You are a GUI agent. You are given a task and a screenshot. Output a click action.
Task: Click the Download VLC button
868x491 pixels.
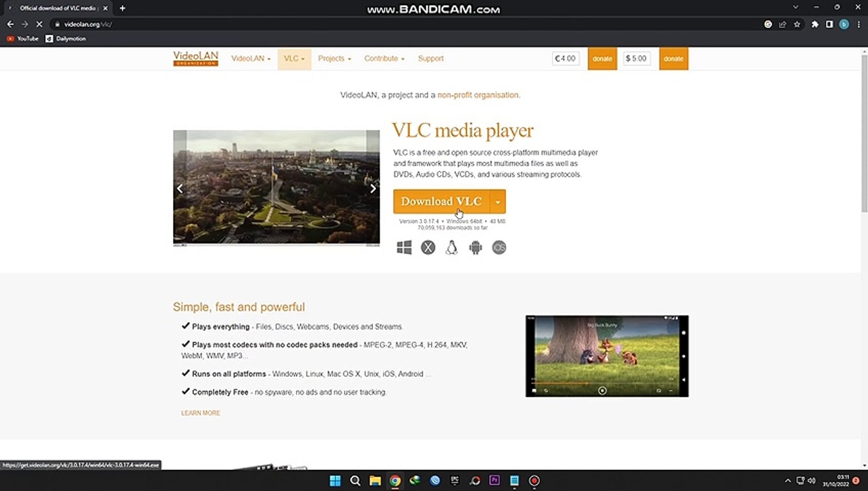(x=441, y=201)
